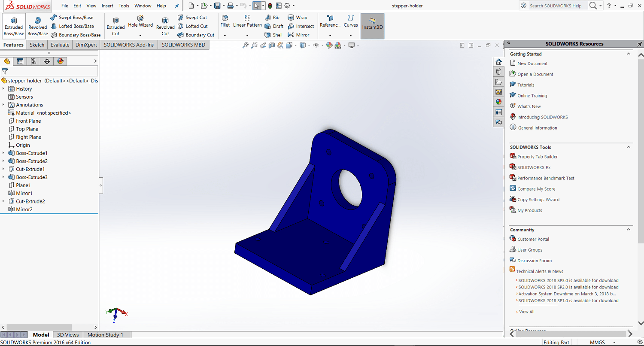Open File Explorer tab in task pane
This screenshot has width=644, height=346.
498,82
